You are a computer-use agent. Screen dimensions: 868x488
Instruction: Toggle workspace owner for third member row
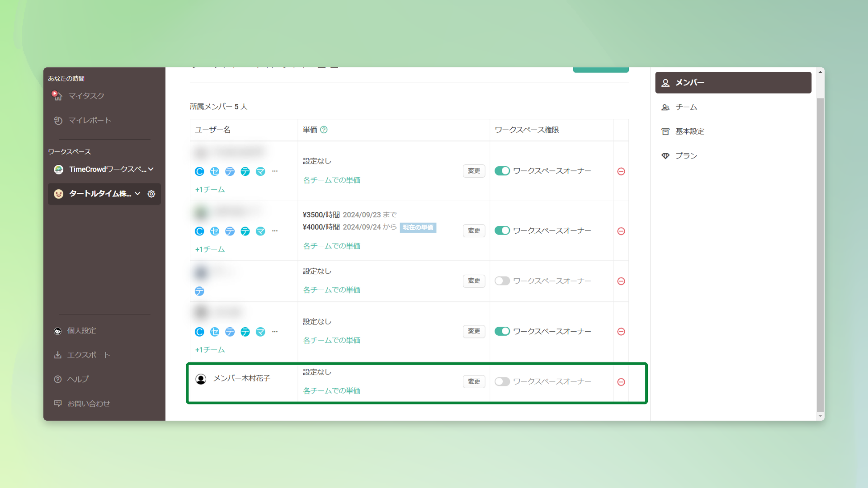[x=502, y=281]
